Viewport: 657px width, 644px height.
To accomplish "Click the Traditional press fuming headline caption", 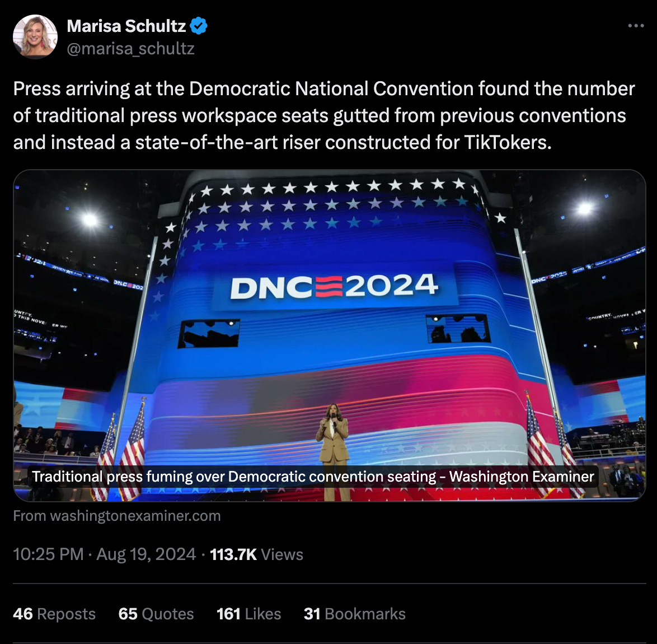I will [313, 477].
